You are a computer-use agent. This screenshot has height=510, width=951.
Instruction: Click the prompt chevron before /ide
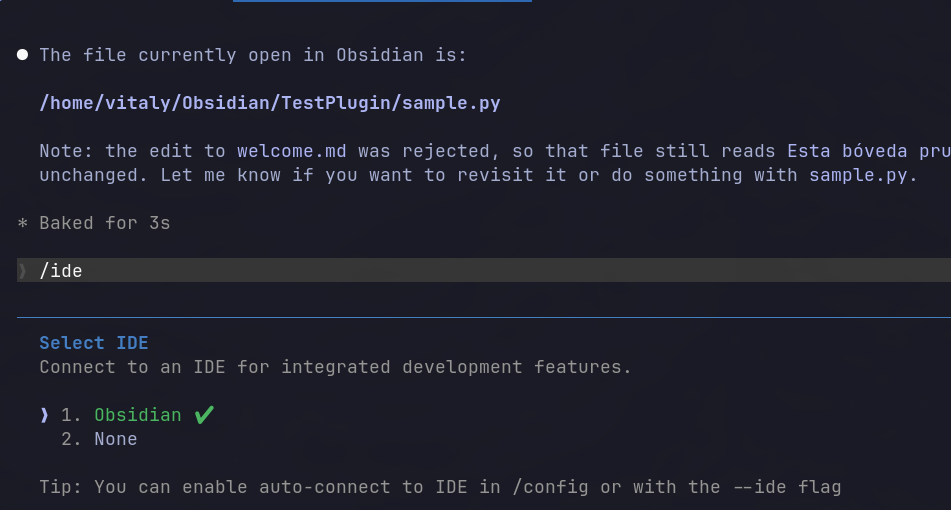tap(22, 270)
